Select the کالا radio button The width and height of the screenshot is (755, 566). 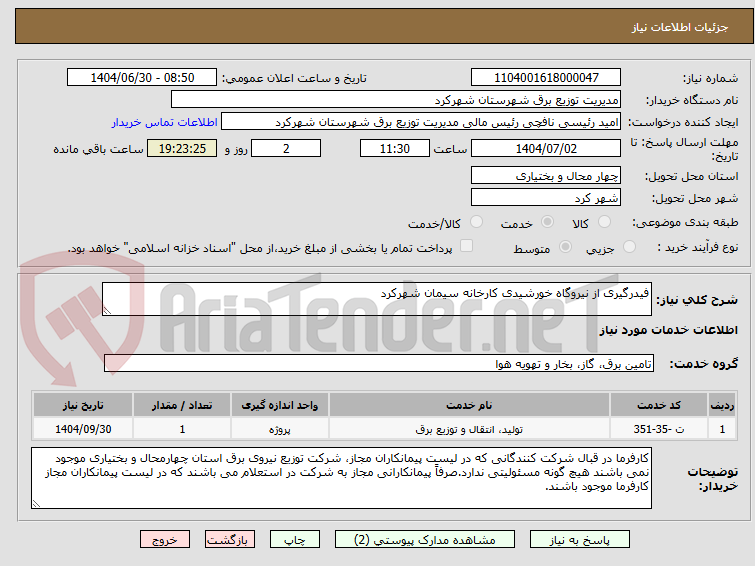pyautogui.click(x=604, y=222)
